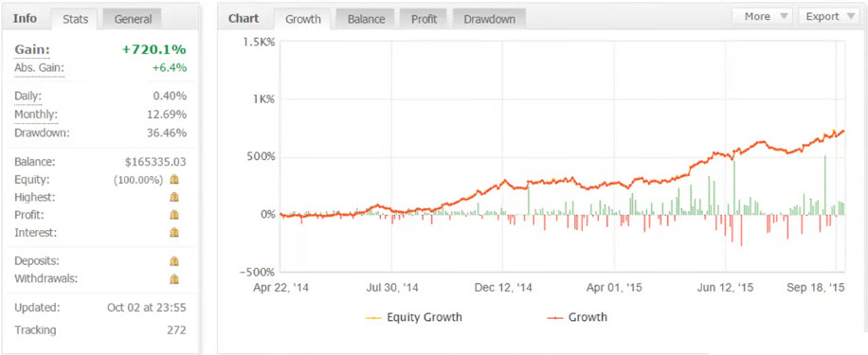Open the More dropdown menu
The image size is (868, 355).
click(762, 16)
